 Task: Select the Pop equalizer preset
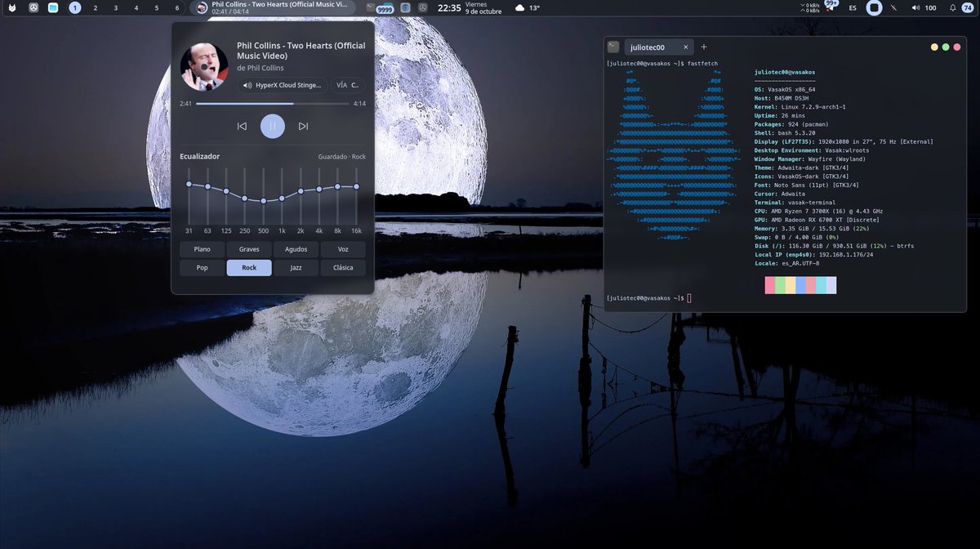(203, 268)
